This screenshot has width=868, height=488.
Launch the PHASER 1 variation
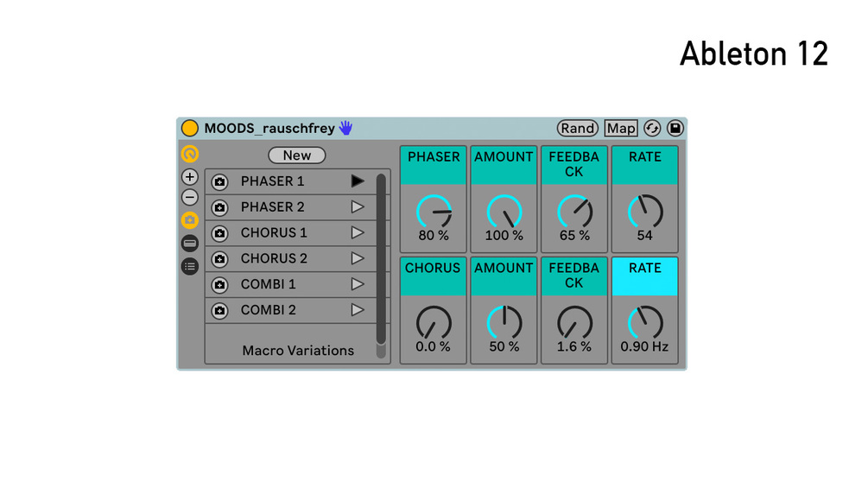tap(358, 181)
